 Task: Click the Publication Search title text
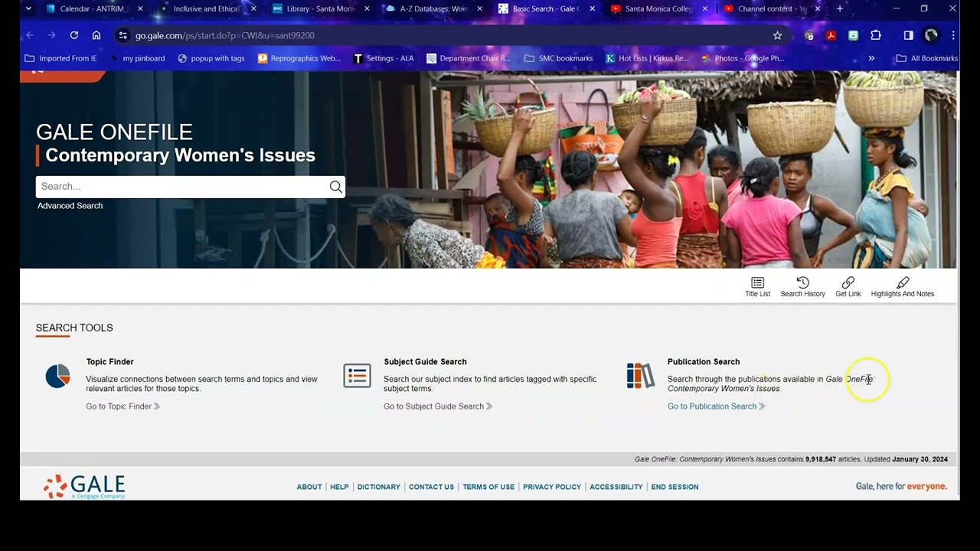[704, 362]
